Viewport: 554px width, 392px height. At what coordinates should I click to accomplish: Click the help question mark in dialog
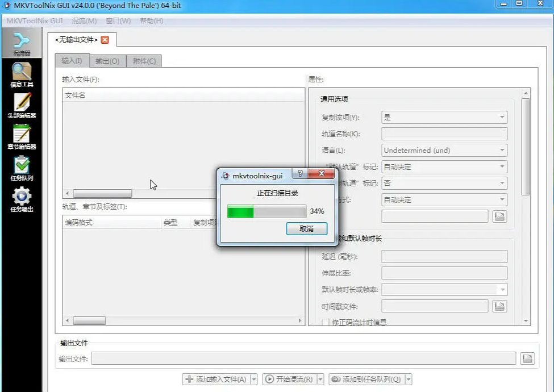300,173
